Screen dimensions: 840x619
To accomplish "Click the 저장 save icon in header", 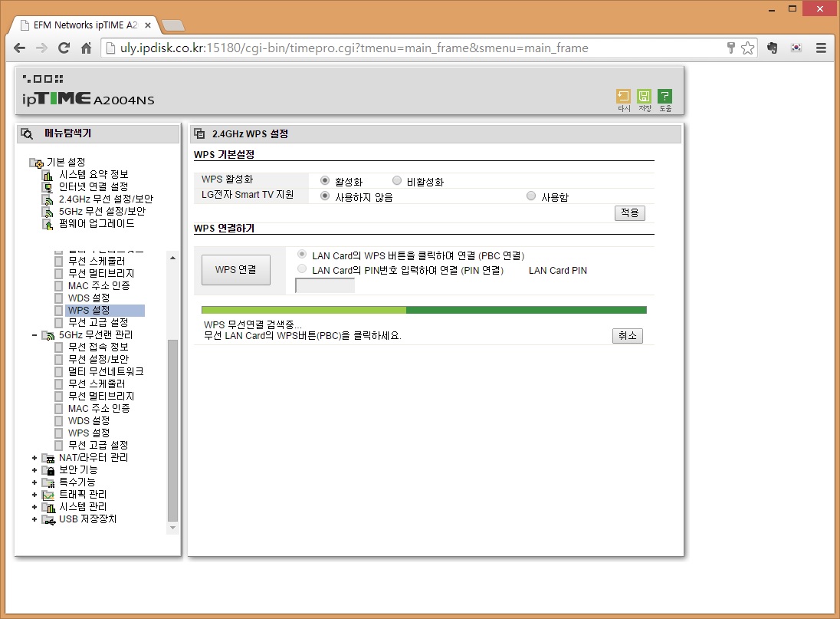I will [x=644, y=96].
